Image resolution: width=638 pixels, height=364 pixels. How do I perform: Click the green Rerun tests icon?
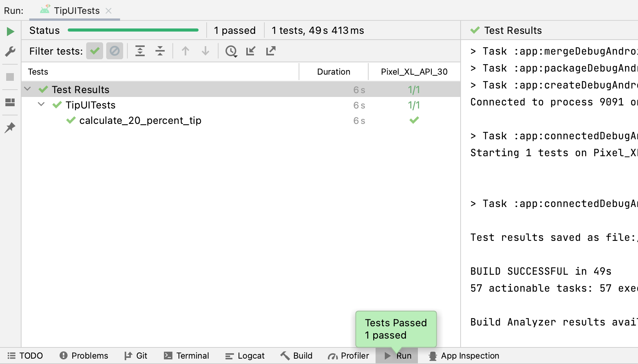click(10, 32)
